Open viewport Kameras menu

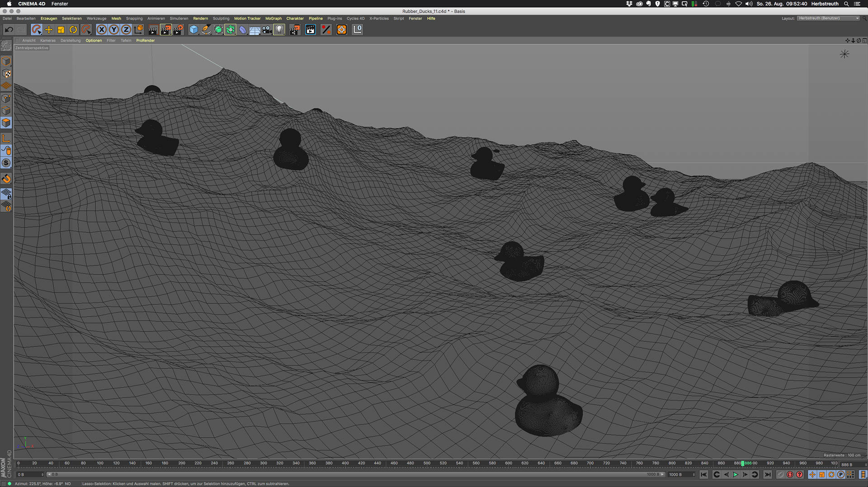(48, 41)
